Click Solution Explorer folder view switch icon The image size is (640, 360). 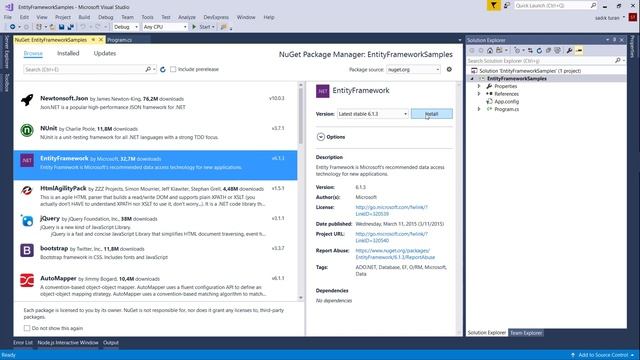click(x=500, y=51)
